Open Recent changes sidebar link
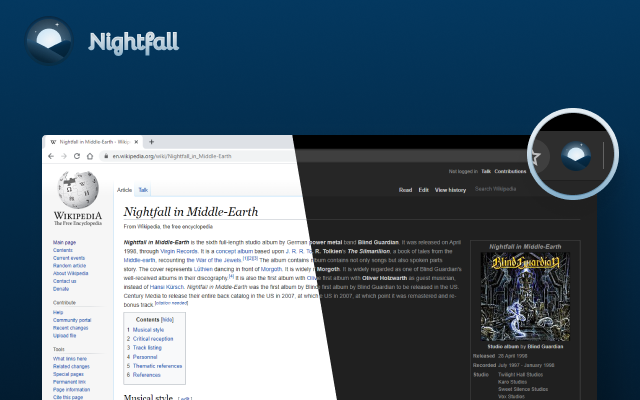640x400 pixels. pyautogui.click(x=70, y=328)
